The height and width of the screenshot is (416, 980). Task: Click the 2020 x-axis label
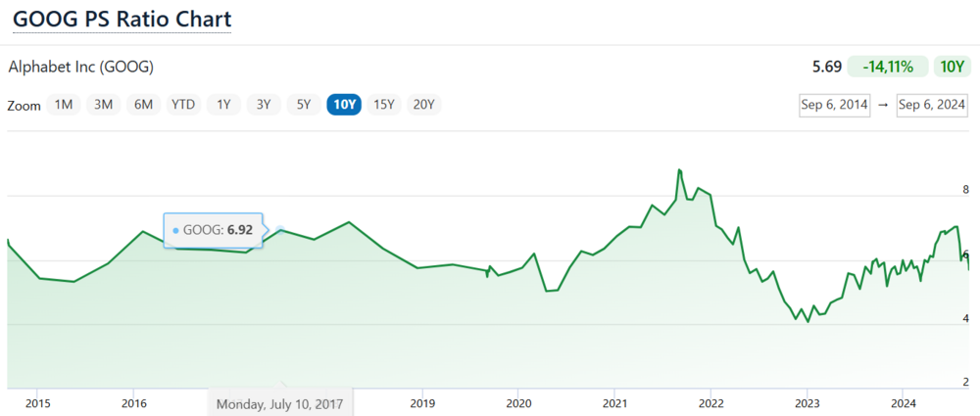[518, 403]
